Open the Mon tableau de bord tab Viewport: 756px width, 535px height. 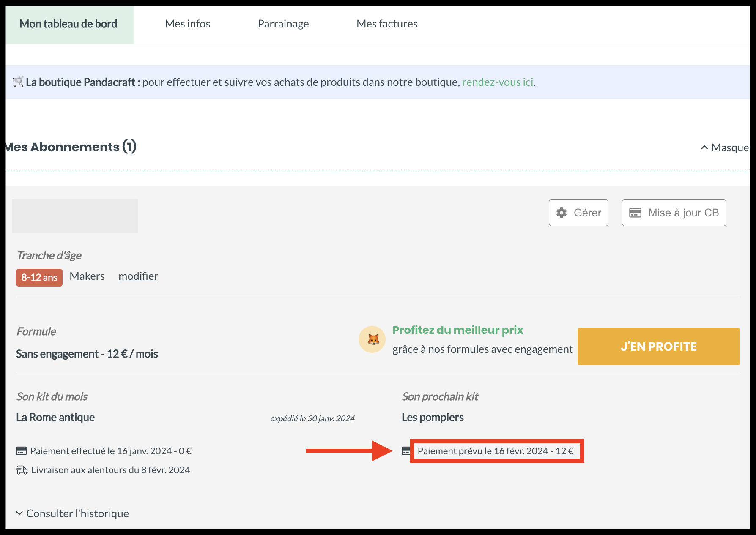[x=70, y=25]
